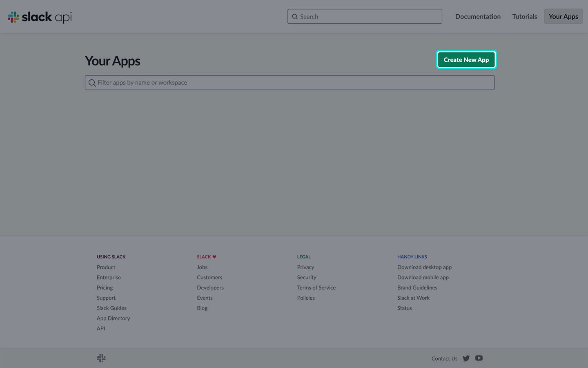Click the magnifier icon in top search

[295, 17]
